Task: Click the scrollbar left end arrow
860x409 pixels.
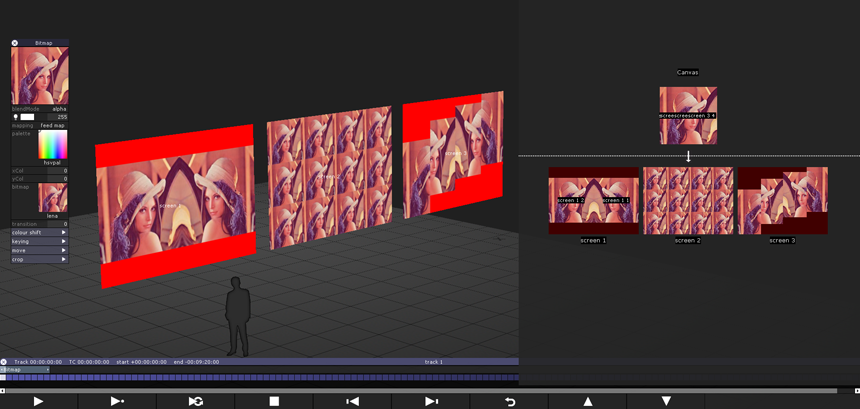Action: click(x=2, y=391)
